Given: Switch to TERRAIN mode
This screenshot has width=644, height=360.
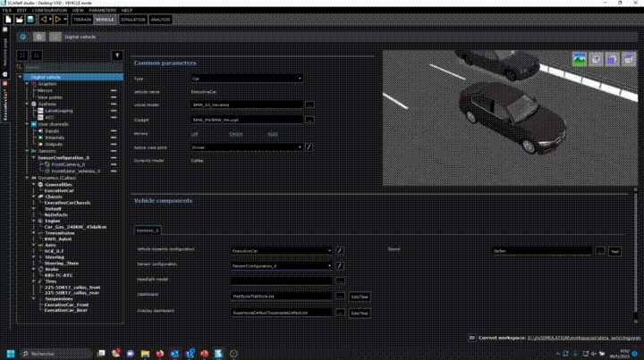Looking at the screenshot, I should pos(82,20).
